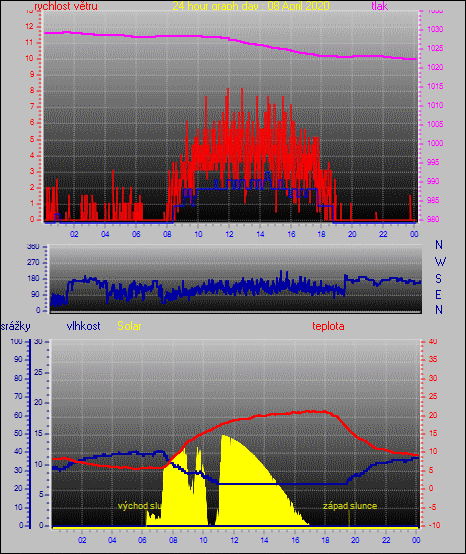Click the pressure axis value 980
This screenshot has width=466, height=554.
point(433,219)
